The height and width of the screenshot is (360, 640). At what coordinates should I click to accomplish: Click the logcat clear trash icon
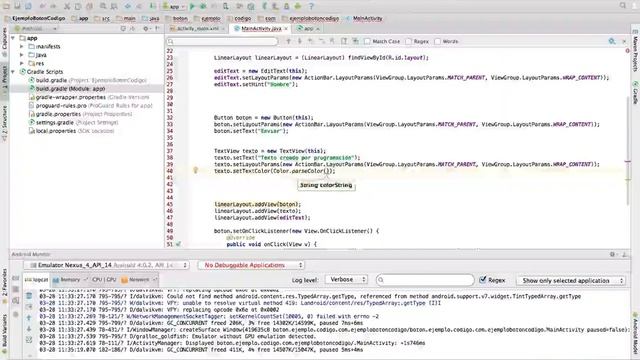29,296
